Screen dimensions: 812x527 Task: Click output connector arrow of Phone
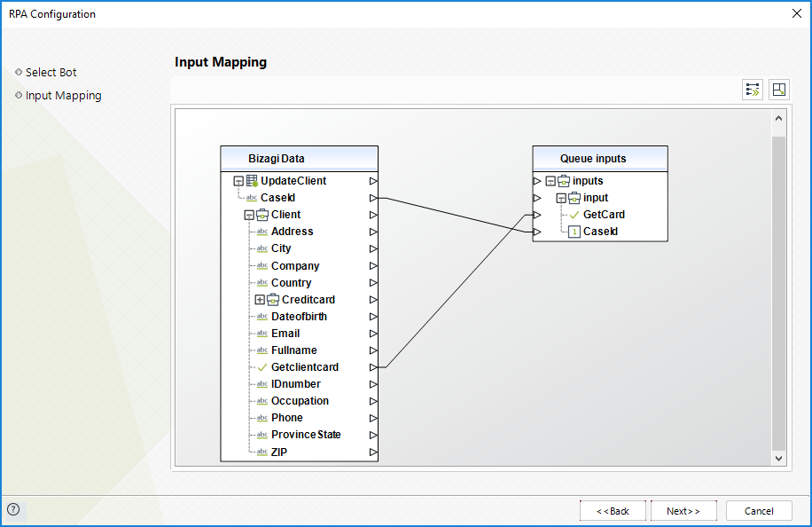(373, 418)
